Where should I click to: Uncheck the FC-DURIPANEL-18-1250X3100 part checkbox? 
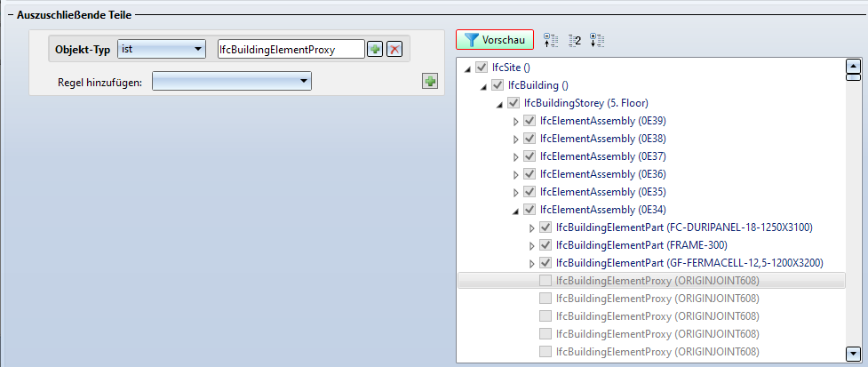[x=545, y=227]
